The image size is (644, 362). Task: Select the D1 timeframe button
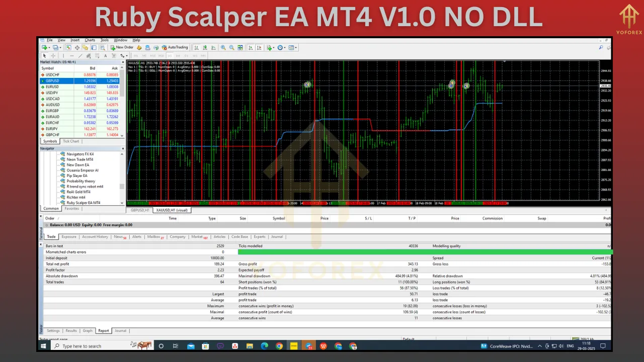coord(186,56)
